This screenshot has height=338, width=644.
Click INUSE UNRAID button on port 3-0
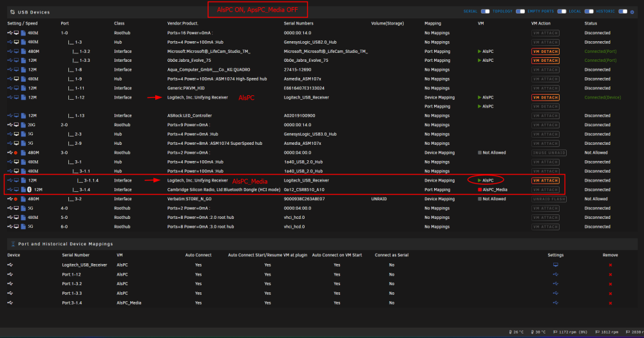click(x=549, y=153)
